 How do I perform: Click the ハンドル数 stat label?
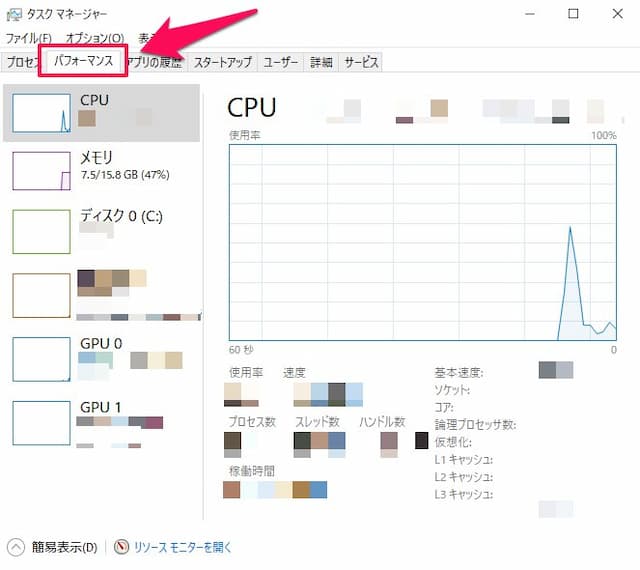pyautogui.click(x=382, y=422)
